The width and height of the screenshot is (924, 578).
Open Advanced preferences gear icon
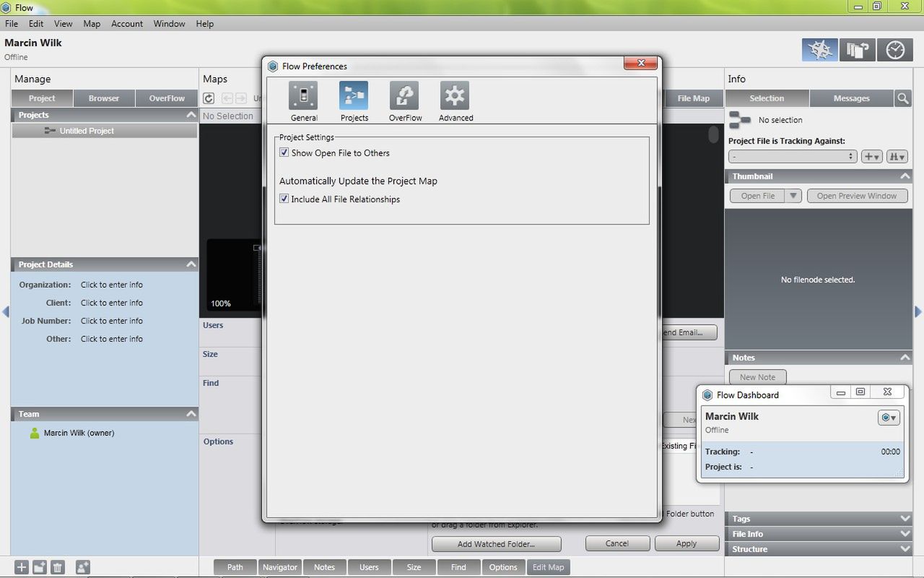point(455,95)
